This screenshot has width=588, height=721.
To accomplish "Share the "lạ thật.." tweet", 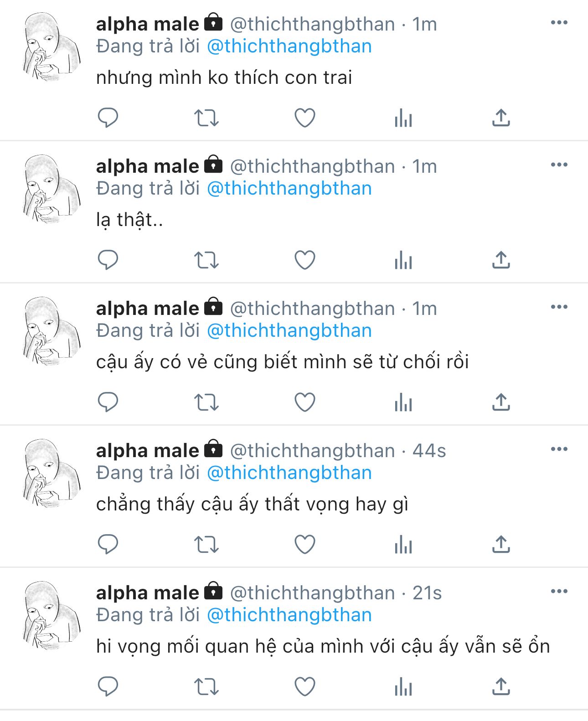I will point(501,260).
